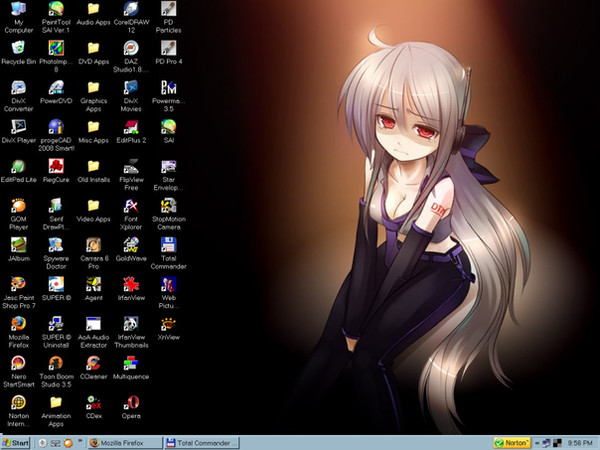Launch the GoldWave audio editor
Viewport: 600px width, 450px height.
pyautogui.click(x=131, y=245)
